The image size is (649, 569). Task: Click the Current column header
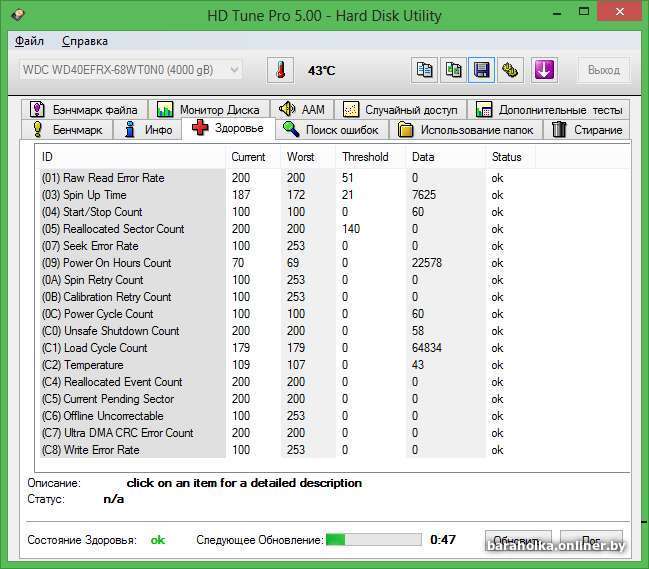click(254, 157)
